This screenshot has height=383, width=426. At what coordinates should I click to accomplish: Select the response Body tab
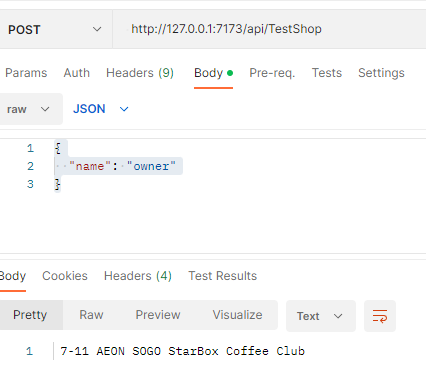click(x=13, y=276)
